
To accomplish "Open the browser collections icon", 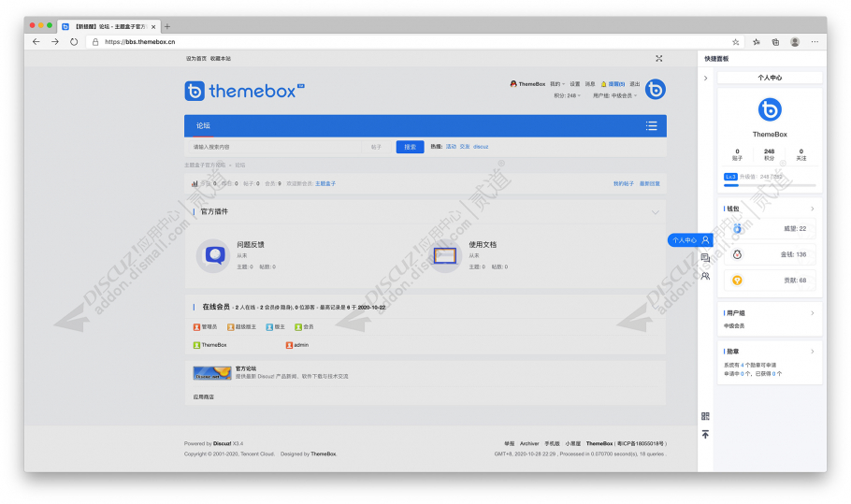I will 775,42.
